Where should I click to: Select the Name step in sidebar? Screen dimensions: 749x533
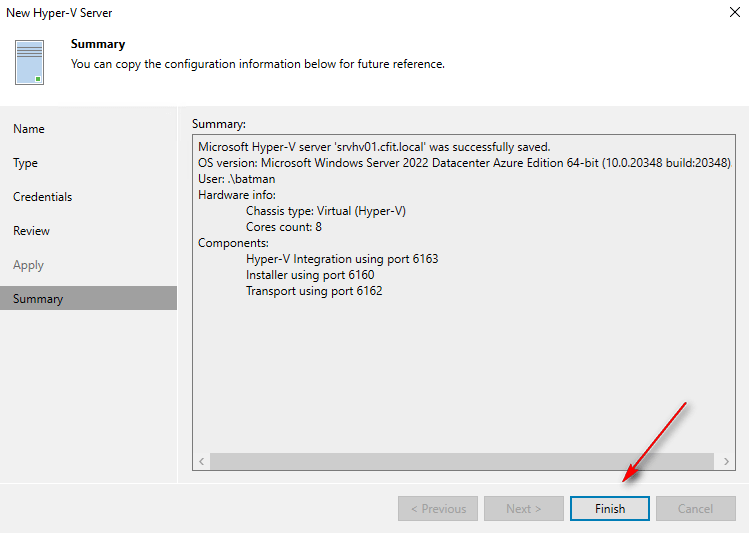tap(29, 129)
